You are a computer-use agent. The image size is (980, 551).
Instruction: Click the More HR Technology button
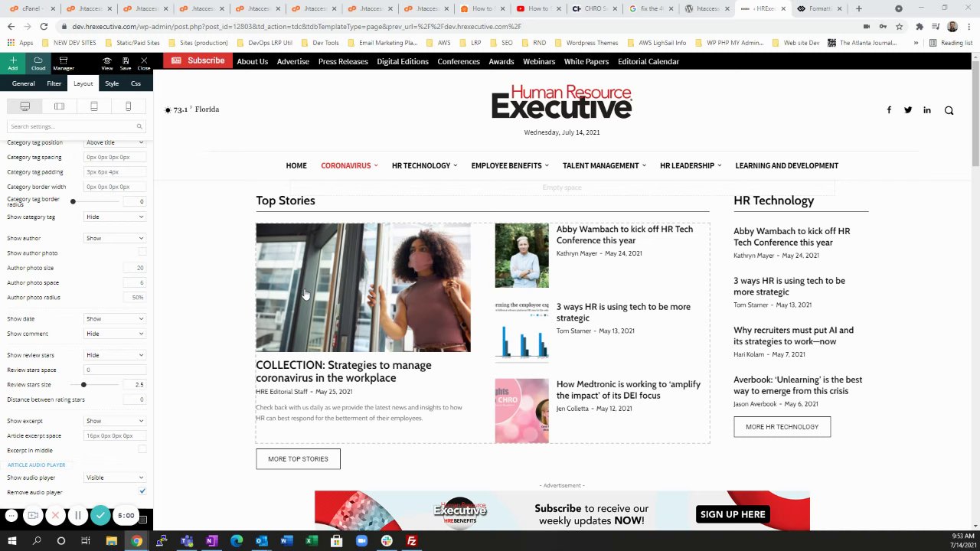pos(782,427)
